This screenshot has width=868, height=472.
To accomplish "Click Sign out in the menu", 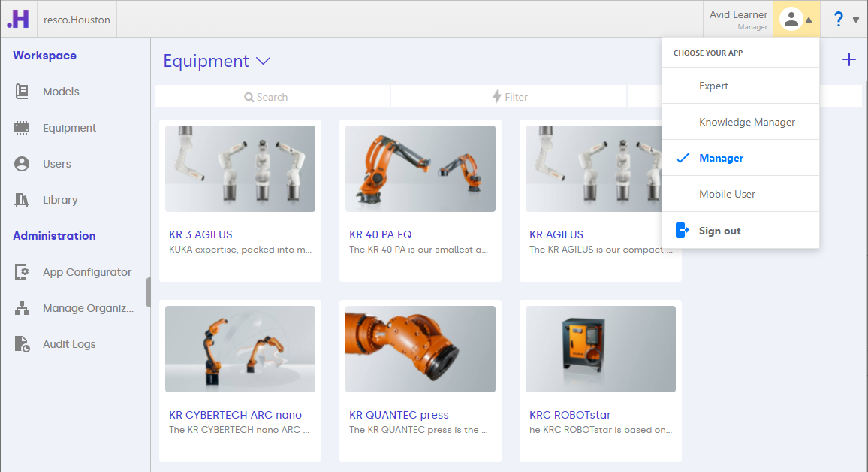I will tap(719, 231).
